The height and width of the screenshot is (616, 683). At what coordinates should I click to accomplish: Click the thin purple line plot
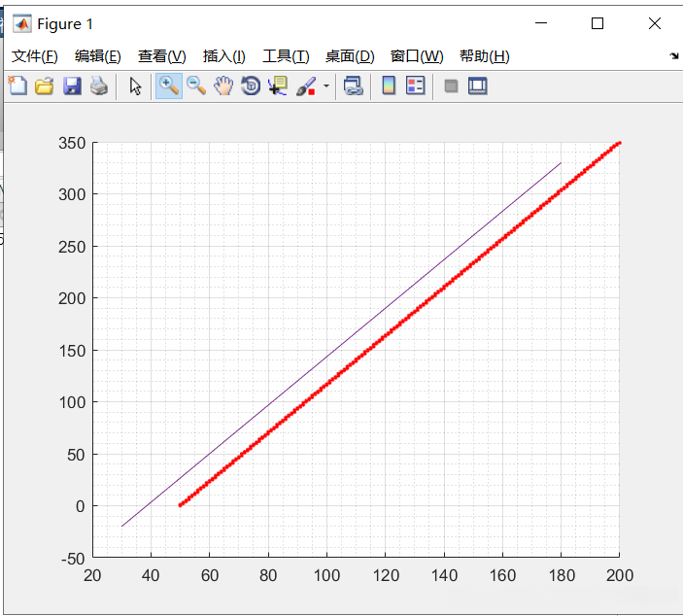pos(341,345)
